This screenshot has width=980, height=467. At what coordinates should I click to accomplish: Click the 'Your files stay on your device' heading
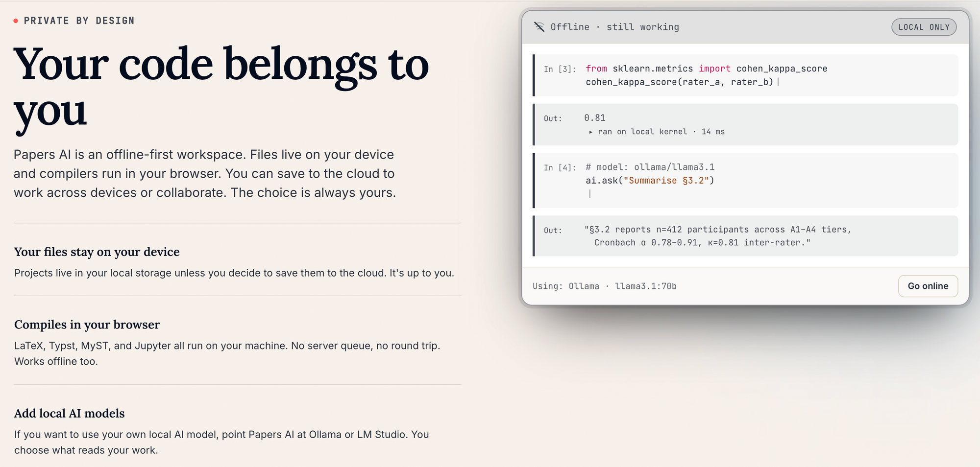97,252
